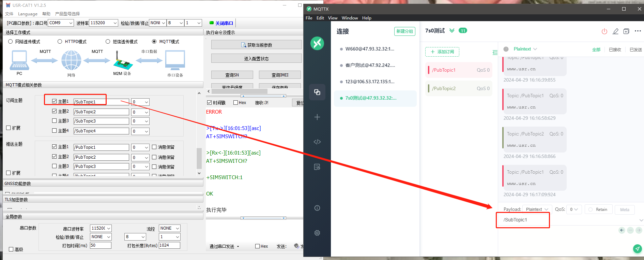The image size is (644, 260).
Task: Click the 新建分组 button in MQTTX
Action: pyautogui.click(x=405, y=31)
